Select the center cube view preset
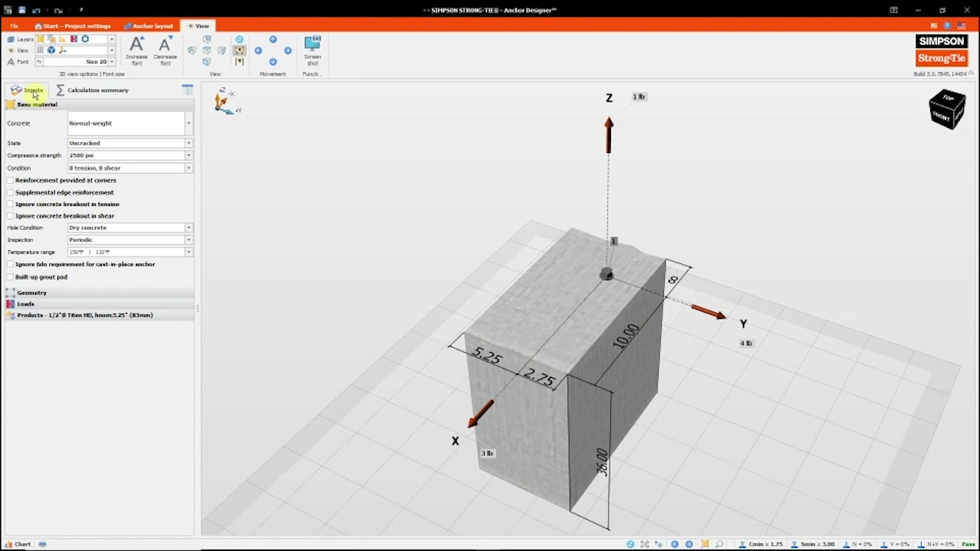980x551 pixels. pos(207,51)
